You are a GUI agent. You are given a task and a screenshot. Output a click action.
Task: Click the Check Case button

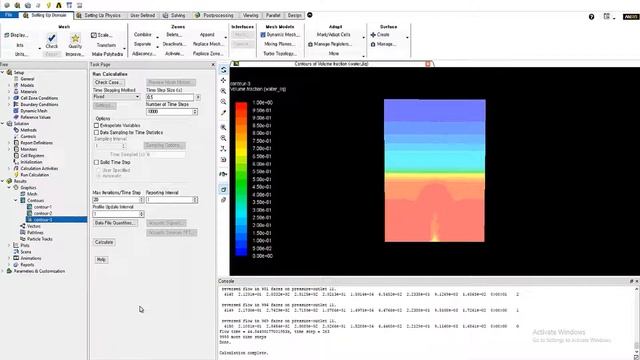pyautogui.click(x=109, y=82)
